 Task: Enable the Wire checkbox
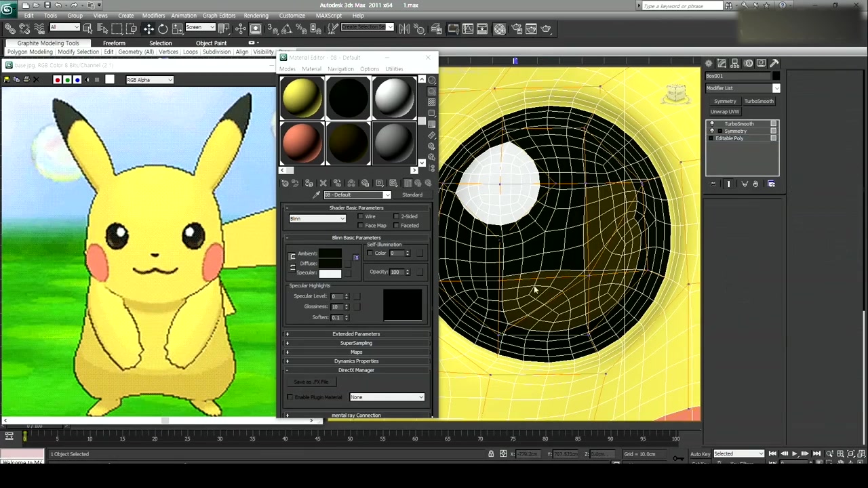[x=361, y=217]
